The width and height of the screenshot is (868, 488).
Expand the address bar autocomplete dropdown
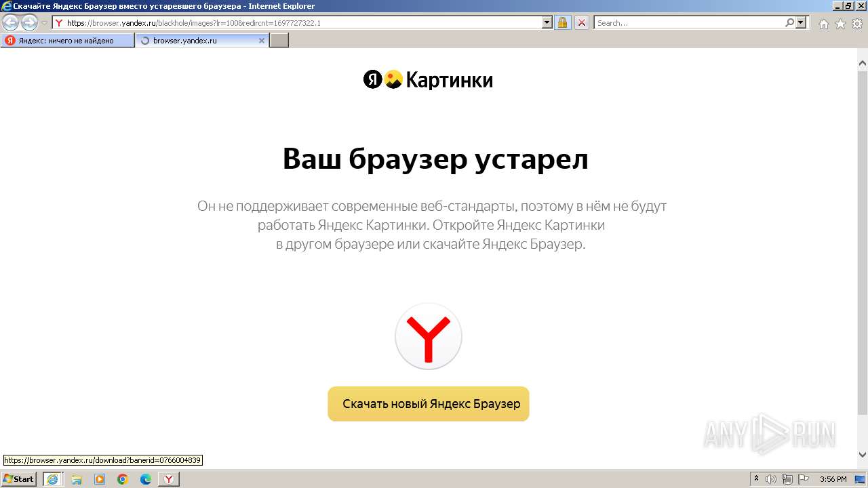pyautogui.click(x=547, y=22)
